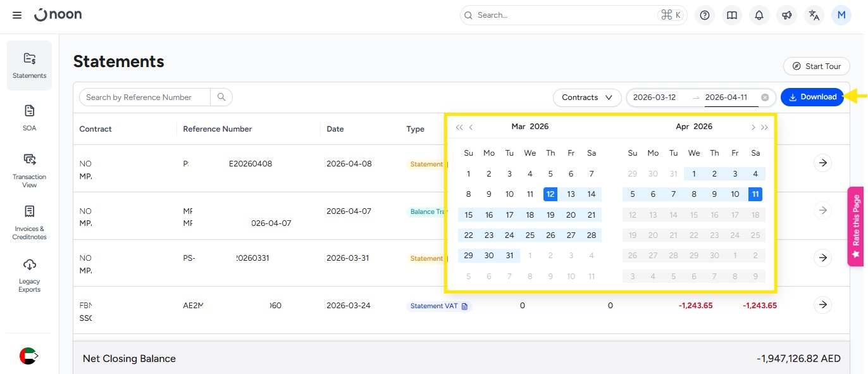
Task: Open SOA in the sidebar
Action: click(29, 118)
